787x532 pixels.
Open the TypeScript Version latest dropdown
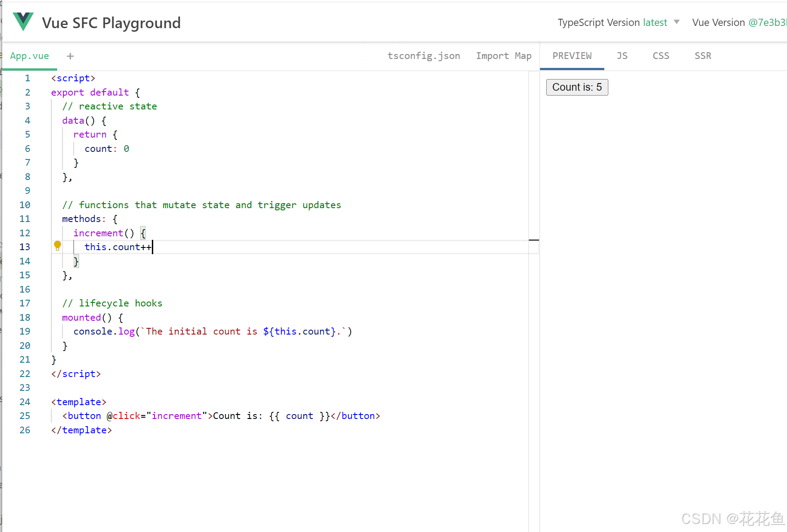click(619, 22)
